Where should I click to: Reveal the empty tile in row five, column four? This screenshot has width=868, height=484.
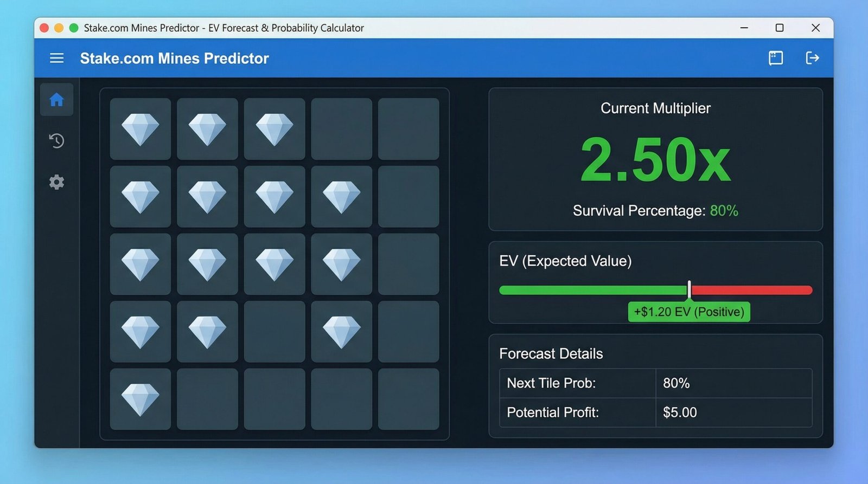pyautogui.click(x=341, y=399)
